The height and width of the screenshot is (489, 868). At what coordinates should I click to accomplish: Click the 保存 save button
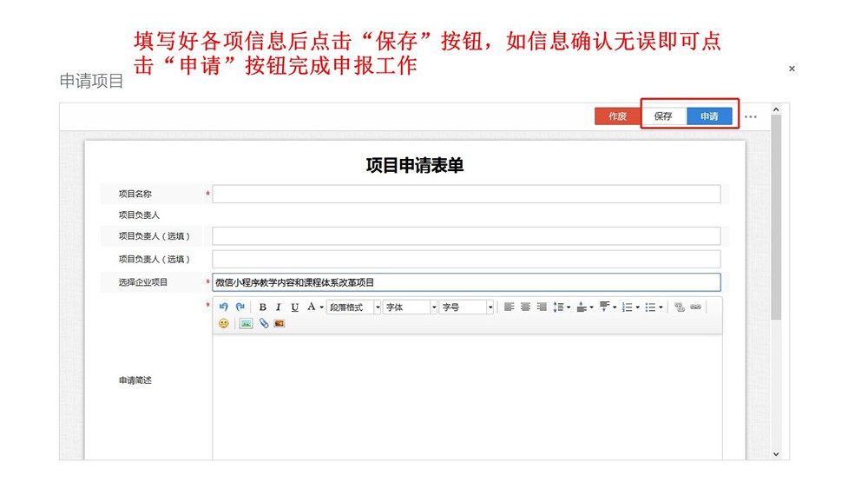tap(663, 116)
